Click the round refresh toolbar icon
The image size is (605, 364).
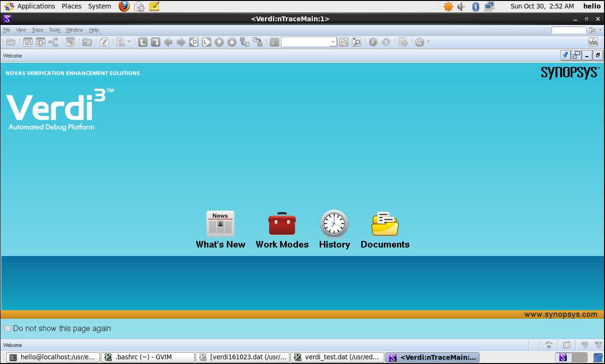click(386, 42)
